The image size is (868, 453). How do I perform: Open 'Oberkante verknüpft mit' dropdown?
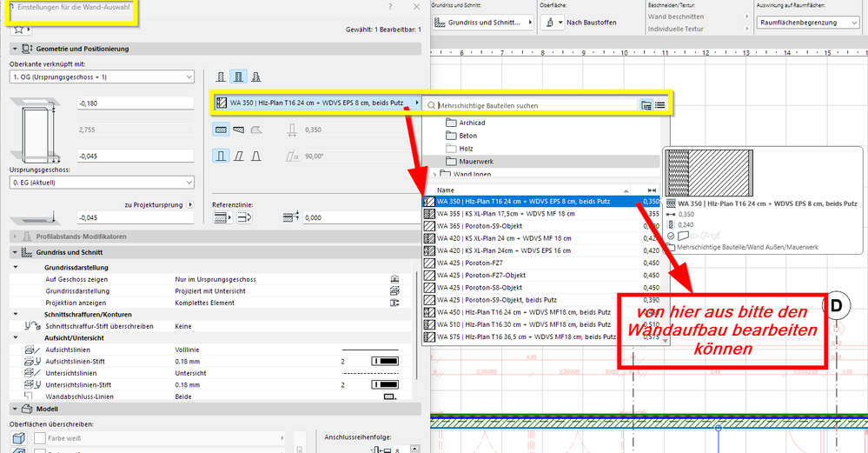102,77
